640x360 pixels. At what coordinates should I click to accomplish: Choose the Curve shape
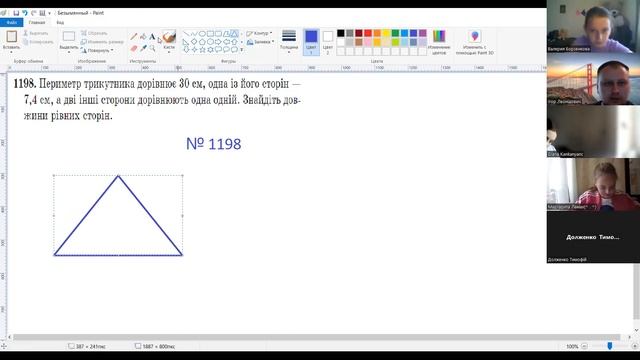[194, 33]
